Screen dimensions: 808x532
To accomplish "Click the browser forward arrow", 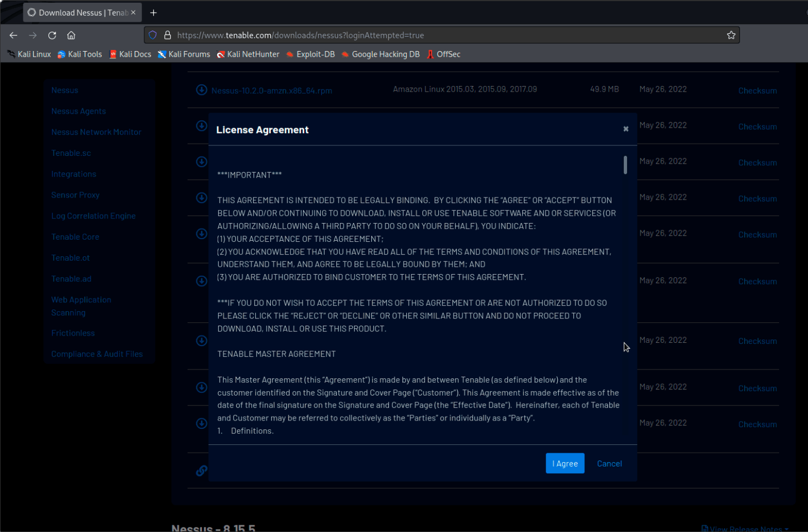I will 33,35.
